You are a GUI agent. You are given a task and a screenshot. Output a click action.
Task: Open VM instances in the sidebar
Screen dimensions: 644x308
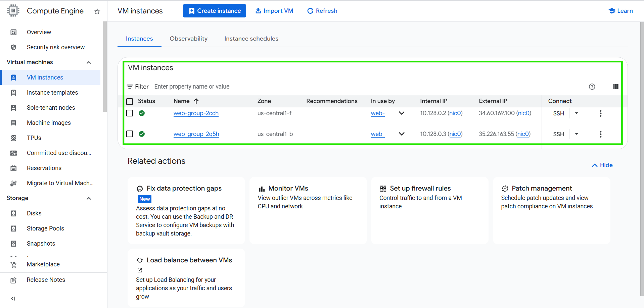click(x=51, y=78)
